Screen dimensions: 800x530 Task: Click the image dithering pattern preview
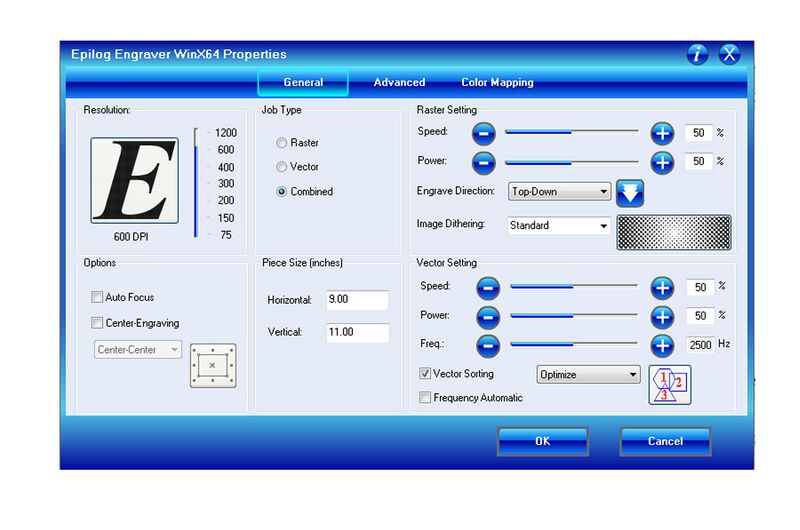tap(674, 233)
